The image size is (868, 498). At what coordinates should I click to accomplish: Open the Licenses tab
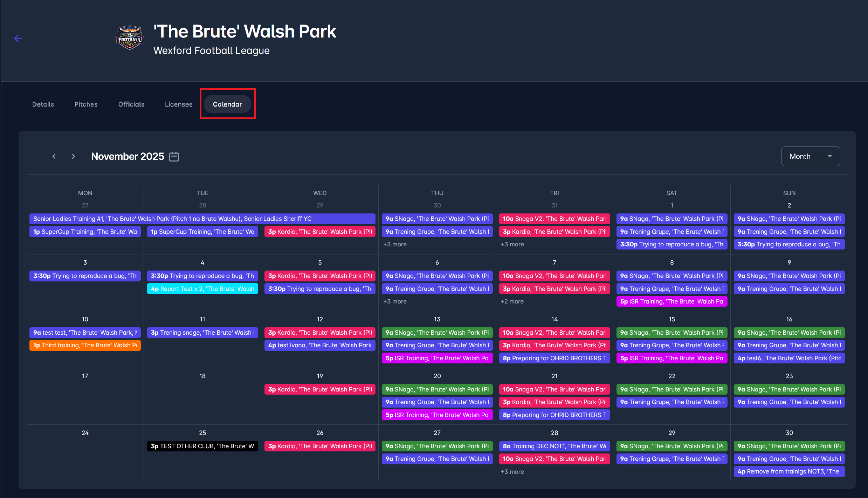tap(179, 104)
